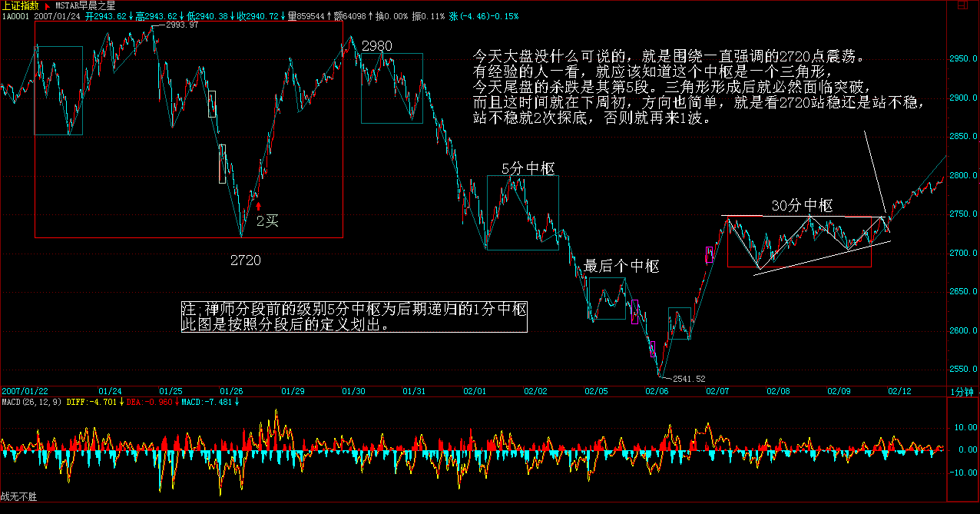Open the 1分钟 period selector
The image size is (980, 514).
click(962, 391)
